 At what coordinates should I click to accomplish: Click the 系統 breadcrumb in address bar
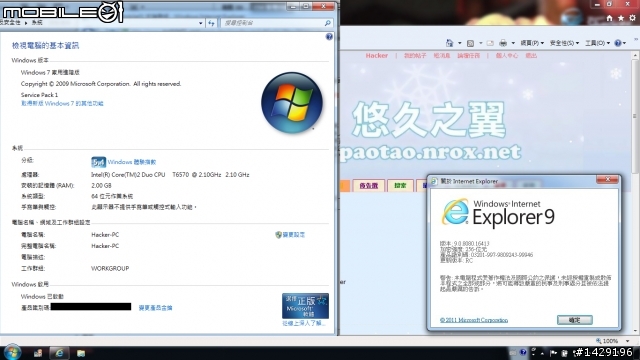tap(37, 22)
